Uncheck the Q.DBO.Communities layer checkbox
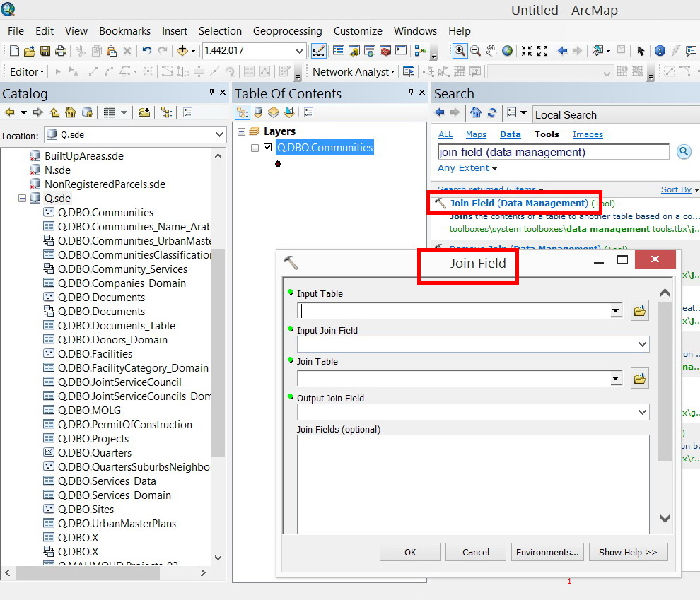The width and height of the screenshot is (700, 600). pyautogui.click(x=268, y=147)
